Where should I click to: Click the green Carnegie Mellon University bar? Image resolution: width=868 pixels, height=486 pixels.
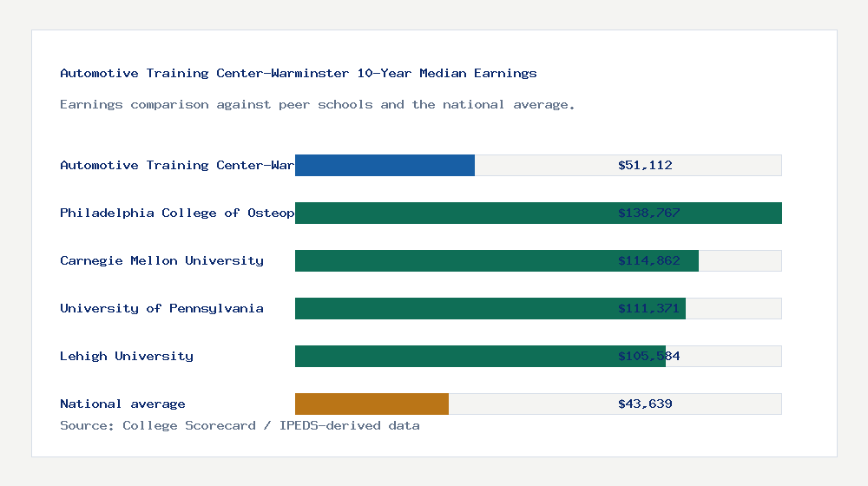pos(496,260)
